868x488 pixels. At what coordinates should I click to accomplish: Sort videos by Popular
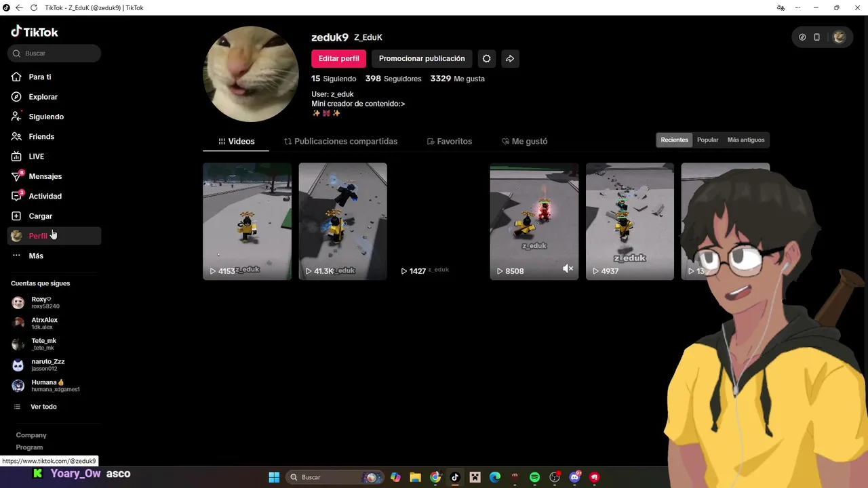[x=707, y=140]
